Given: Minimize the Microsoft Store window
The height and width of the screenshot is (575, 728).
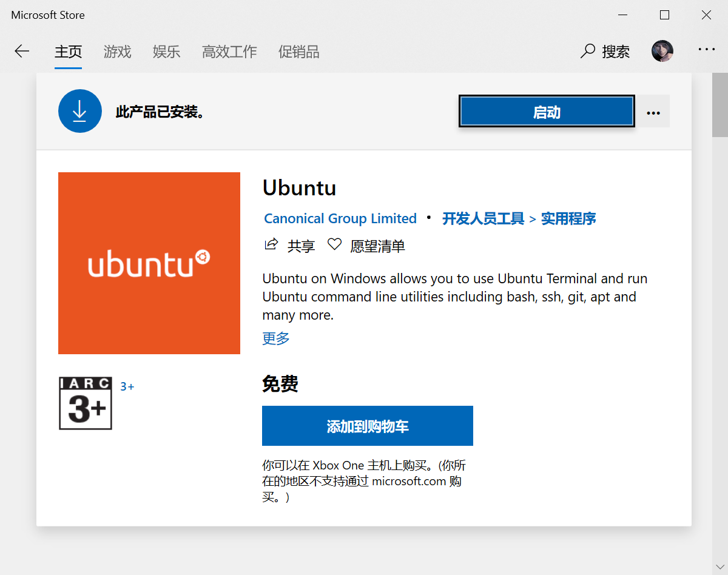Looking at the screenshot, I should (623, 15).
